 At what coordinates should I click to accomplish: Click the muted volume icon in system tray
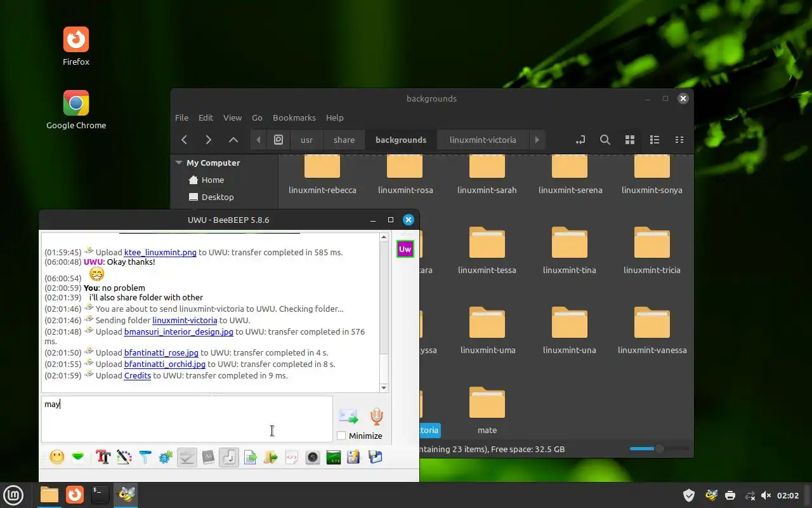[x=766, y=495]
